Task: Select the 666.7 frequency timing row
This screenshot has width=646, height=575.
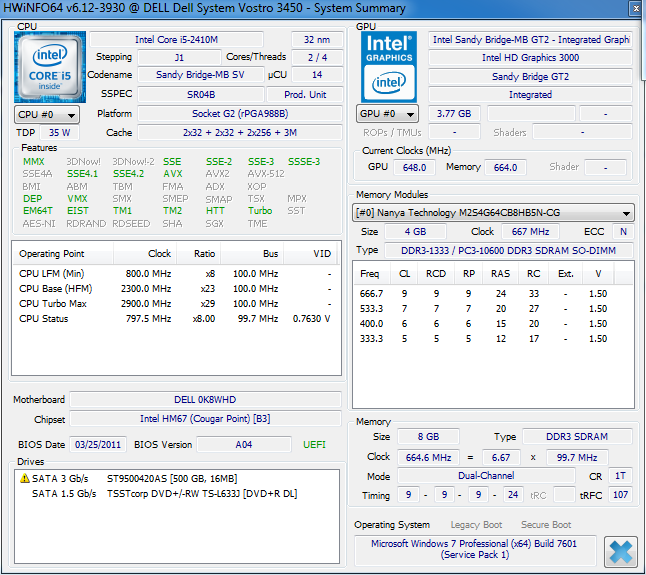Action: [493, 294]
